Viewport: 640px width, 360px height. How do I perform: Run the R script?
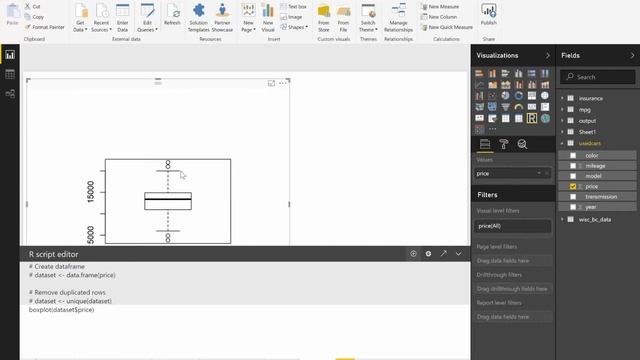(x=413, y=254)
